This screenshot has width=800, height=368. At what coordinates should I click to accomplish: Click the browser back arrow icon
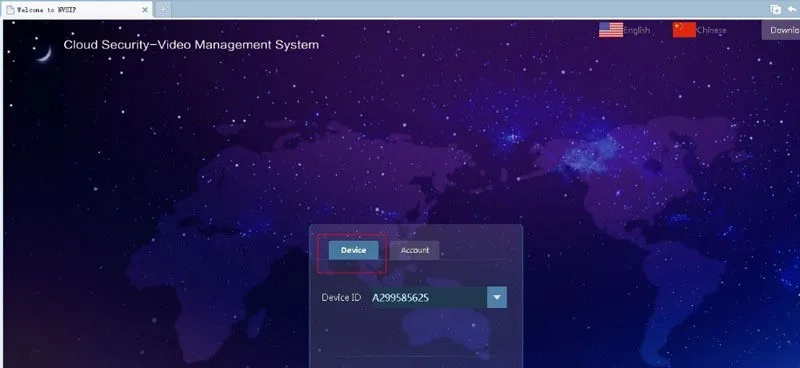coord(792,9)
